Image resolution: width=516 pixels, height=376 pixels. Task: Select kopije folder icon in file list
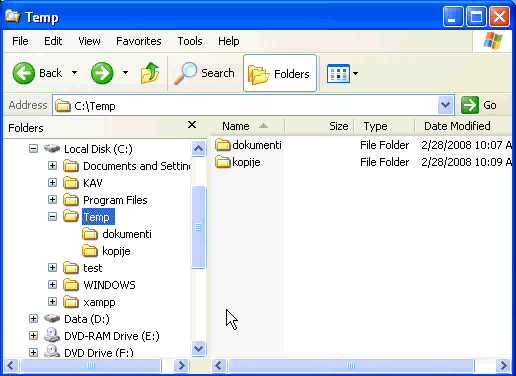coord(223,162)
